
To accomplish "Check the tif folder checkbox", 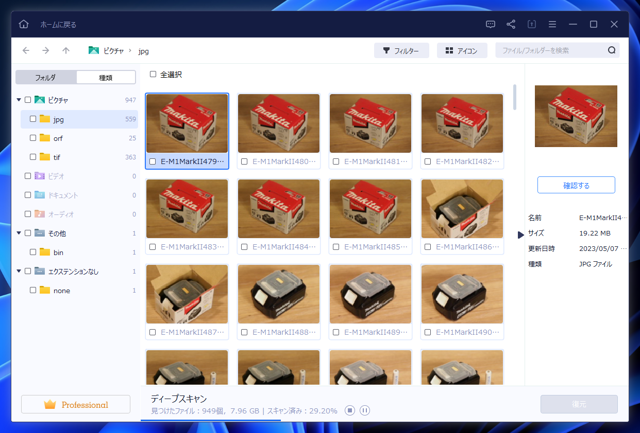I will click(x=33, y=157).
